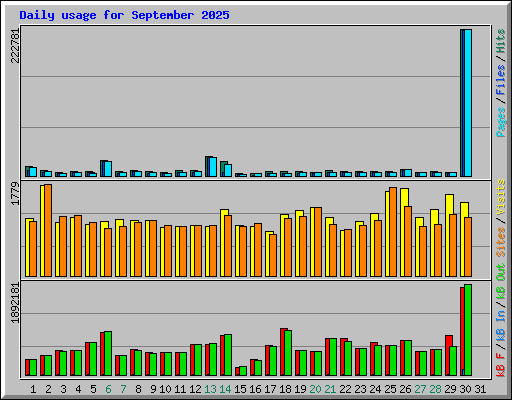Select day 29 on the x-axis
The image size is (512, 400).
point(450,389)
